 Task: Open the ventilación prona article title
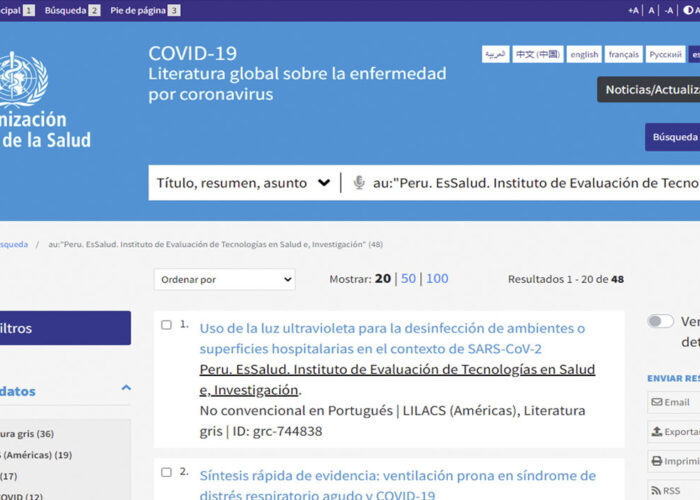coord(397,485)
